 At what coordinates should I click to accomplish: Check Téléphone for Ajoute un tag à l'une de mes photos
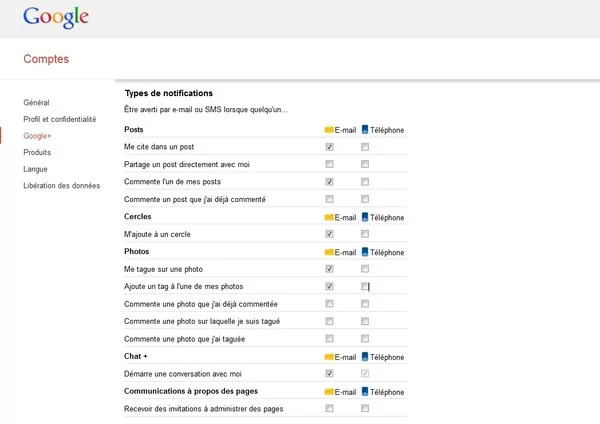tap(365, 286)
